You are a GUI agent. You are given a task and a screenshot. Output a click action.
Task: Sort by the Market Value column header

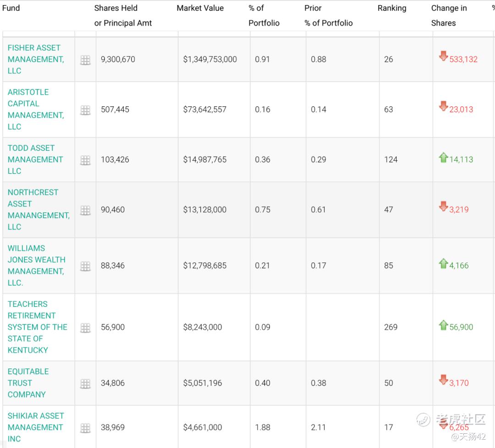click(x=200, y=8)
